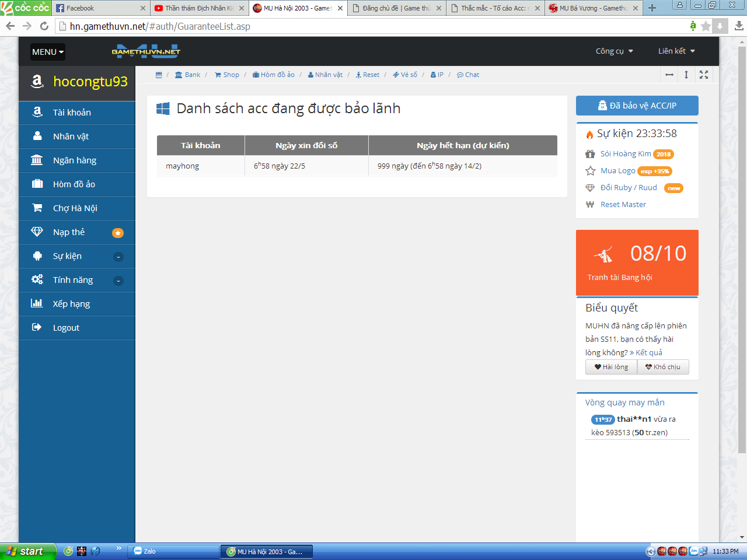Click the Zalo taskbar button
747x560 pixels.
click(x=172, y=551)
